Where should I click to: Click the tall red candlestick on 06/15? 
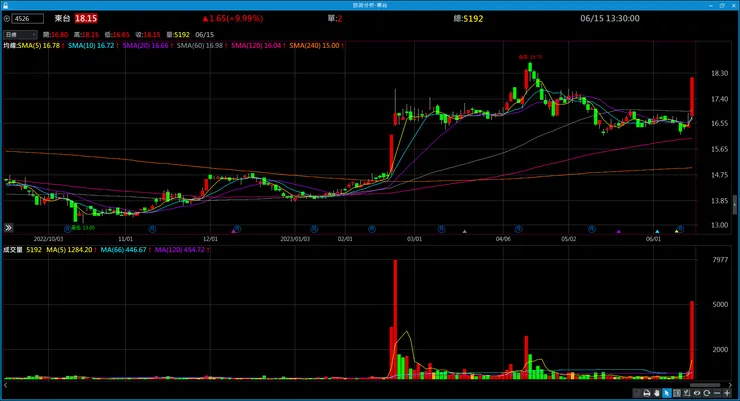coord(692,96)
